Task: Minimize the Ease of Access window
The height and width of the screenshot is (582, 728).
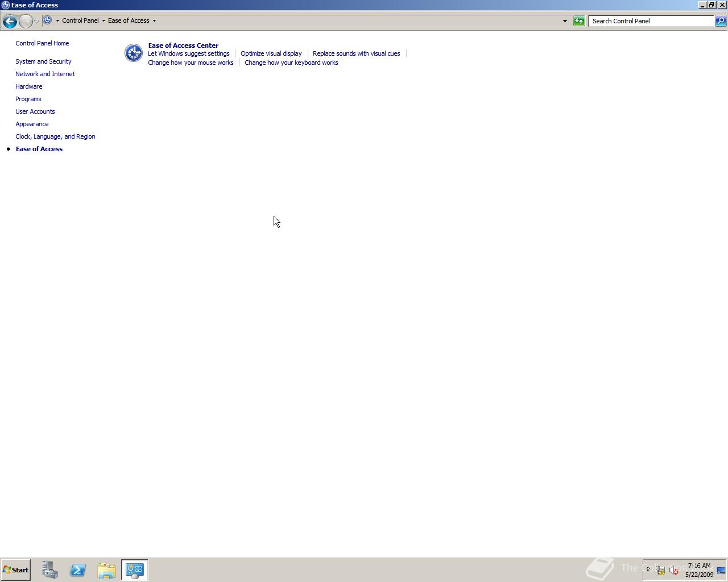Action: tap(702, 5)
